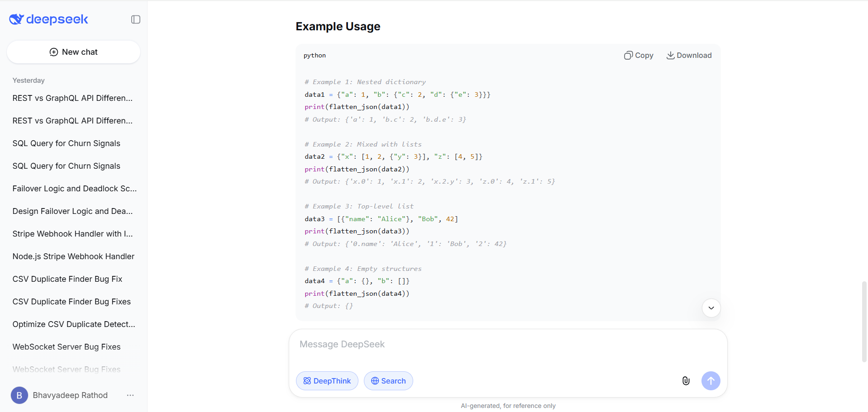Screen dimensions: 868x412
Task: Enable DeepThink mode
Action: pos(327,381)
